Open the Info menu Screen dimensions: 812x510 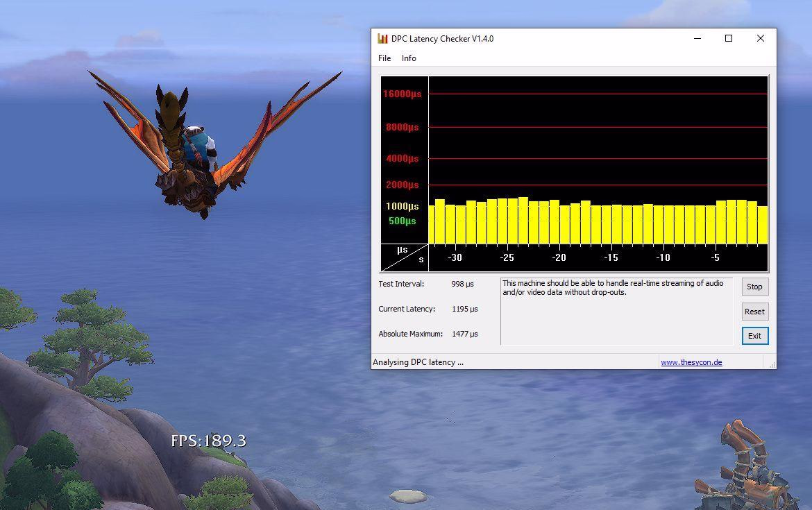coord(409,58)
